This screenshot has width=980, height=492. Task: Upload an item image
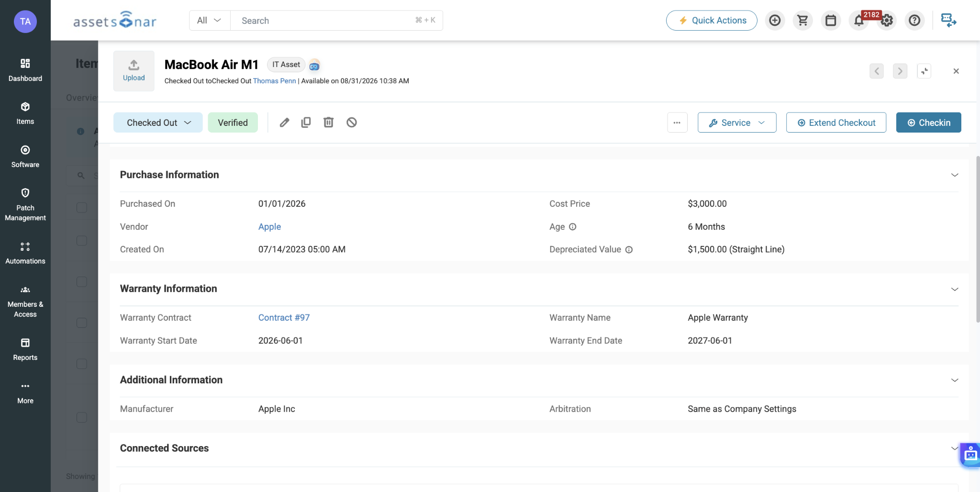point(134,71)
